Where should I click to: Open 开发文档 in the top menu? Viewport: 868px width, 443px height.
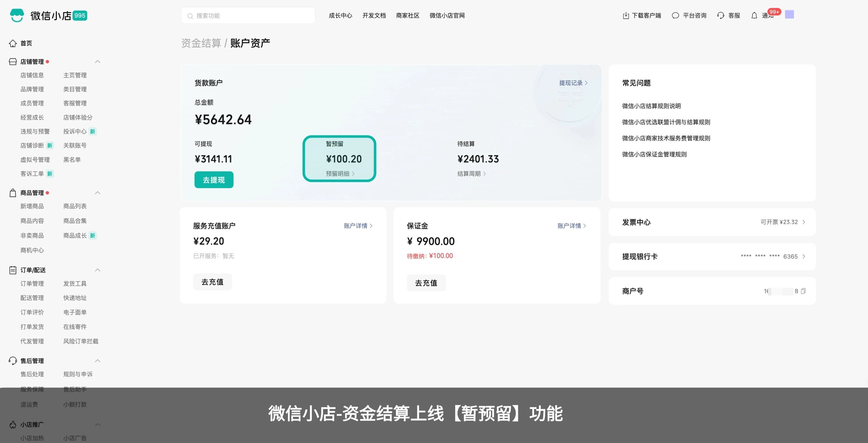(374, 16)
